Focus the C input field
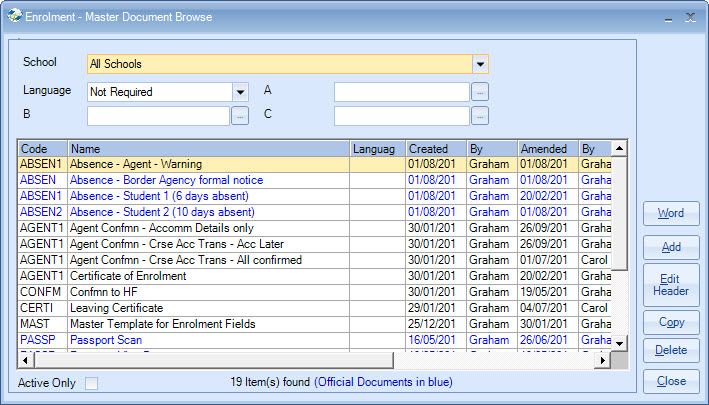 tap(402, 116)
